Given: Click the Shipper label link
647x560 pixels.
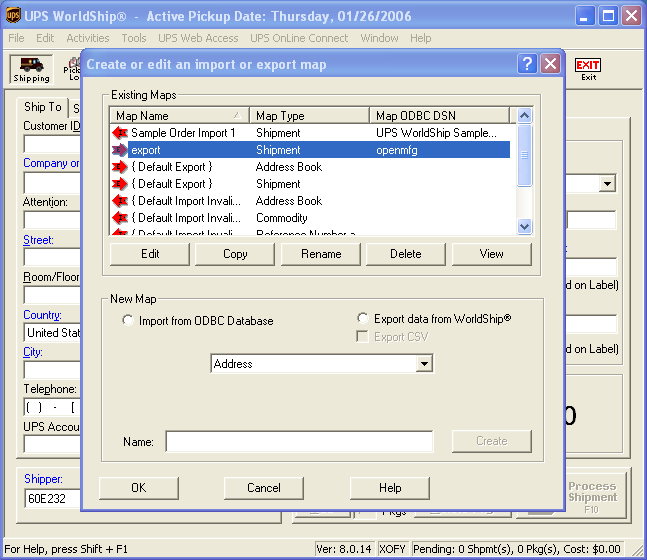Looking at the screenshot, I should [43, 479].
